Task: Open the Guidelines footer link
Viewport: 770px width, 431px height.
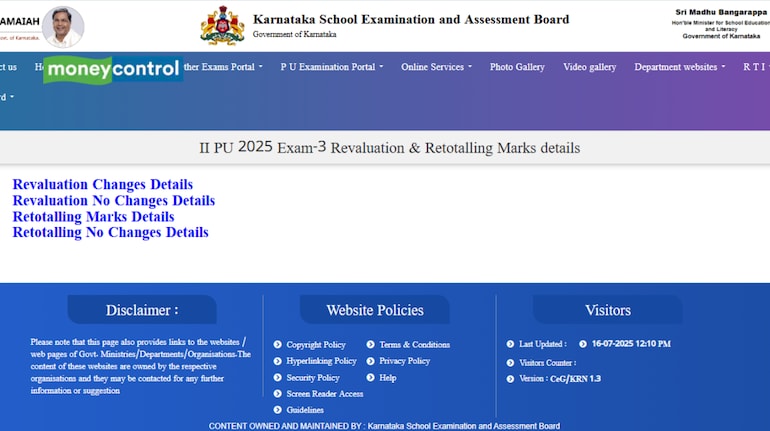Action: click(x=305, y=410)
